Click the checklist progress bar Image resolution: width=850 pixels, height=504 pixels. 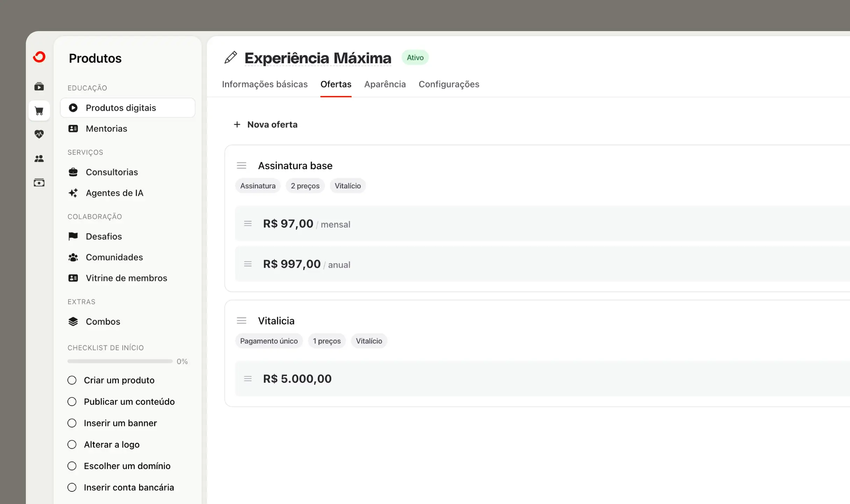(120, 361)
